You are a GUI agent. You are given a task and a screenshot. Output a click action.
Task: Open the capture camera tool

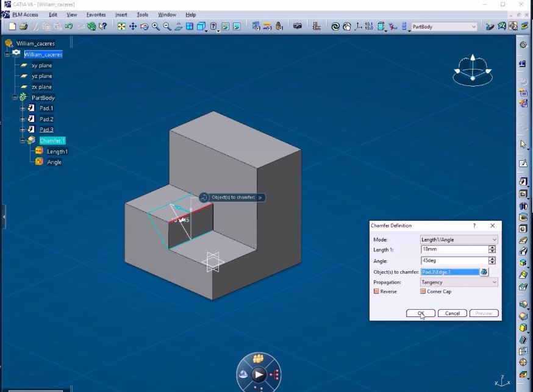(x=298, y=26)
